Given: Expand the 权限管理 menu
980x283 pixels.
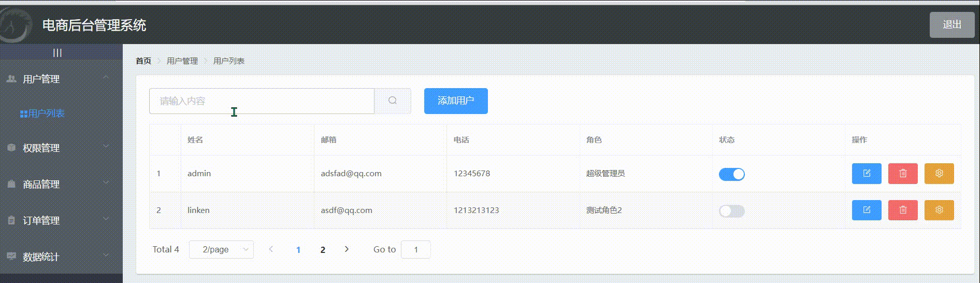Looking at the screenshot, I should click(x=61, y=148).
